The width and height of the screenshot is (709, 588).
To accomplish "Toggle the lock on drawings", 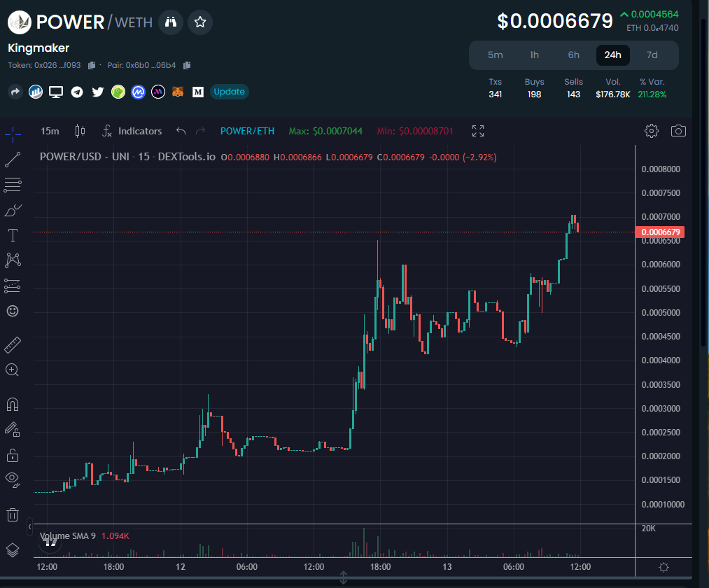I will (12, 455).
